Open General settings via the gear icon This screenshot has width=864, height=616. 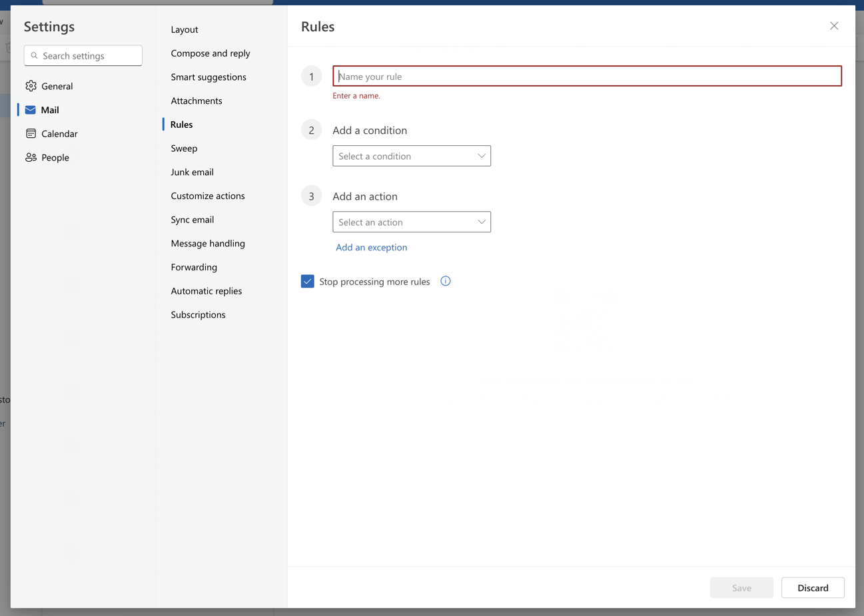tap(31, 86)
